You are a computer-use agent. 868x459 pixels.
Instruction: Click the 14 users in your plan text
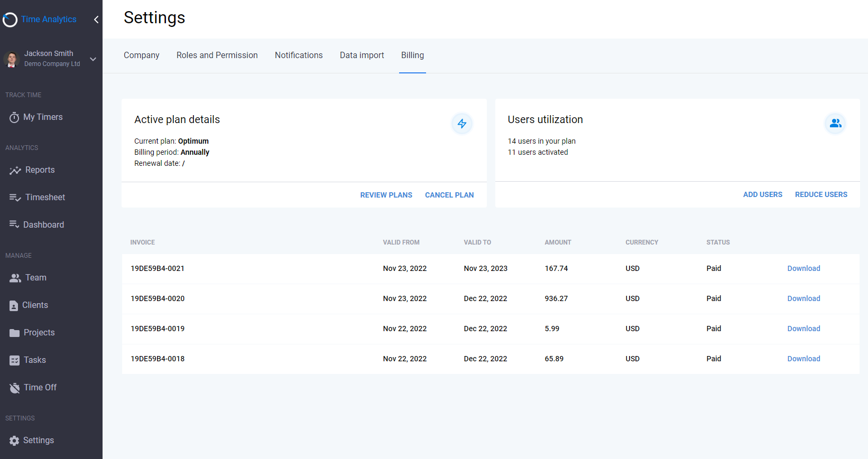click(x=541, y=141)
